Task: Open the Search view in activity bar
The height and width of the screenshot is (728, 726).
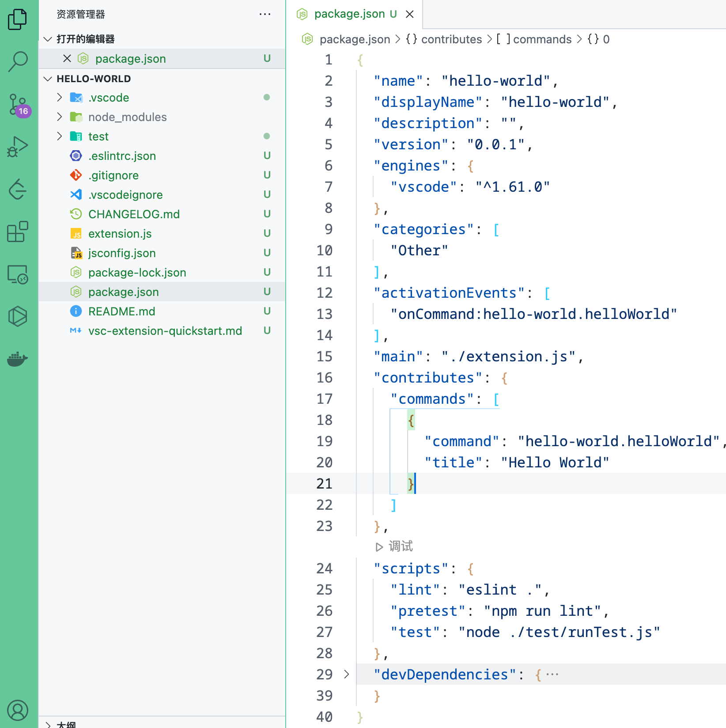Action: pos(18,61)
